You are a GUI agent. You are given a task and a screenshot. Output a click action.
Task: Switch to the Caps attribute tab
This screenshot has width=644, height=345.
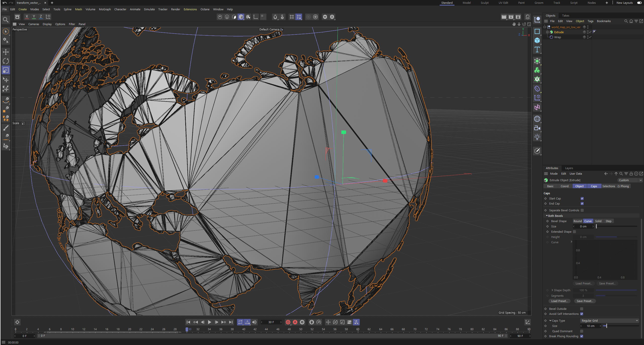pos(594,186)
